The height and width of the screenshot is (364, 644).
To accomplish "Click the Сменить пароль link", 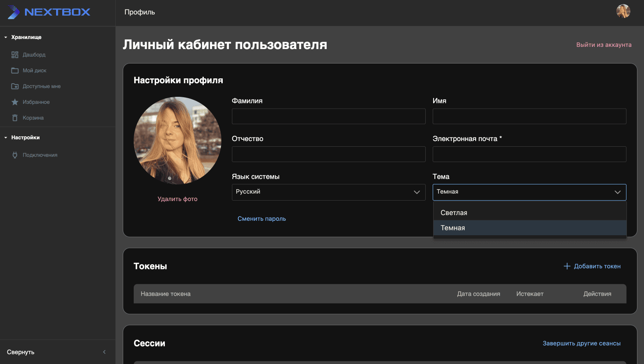I will pos(262,219).
